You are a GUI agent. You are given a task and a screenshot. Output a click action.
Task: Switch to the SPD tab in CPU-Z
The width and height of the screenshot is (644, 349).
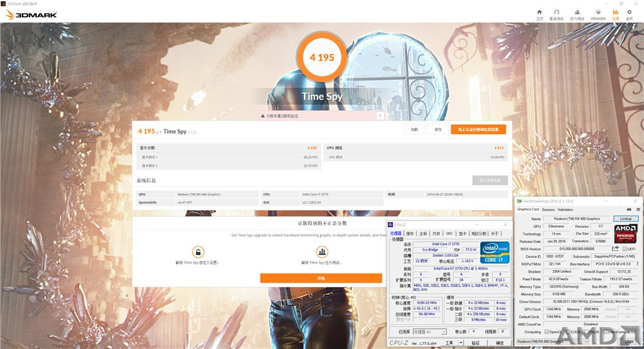[450, 234]
